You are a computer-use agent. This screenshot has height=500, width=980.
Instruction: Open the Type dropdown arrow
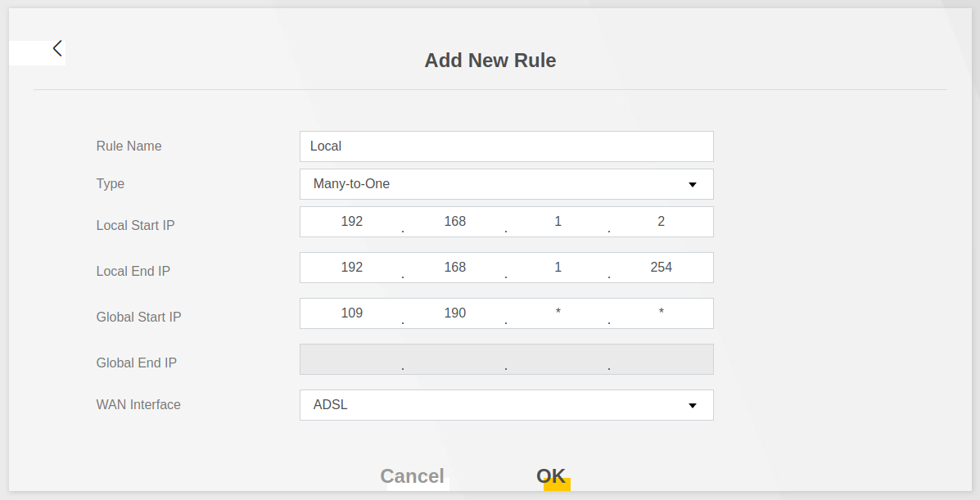point(692,185)
